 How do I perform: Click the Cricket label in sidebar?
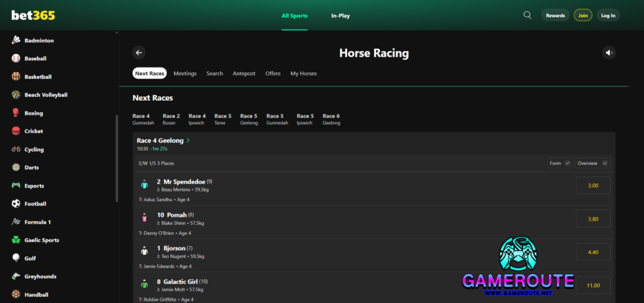point(34,131)
